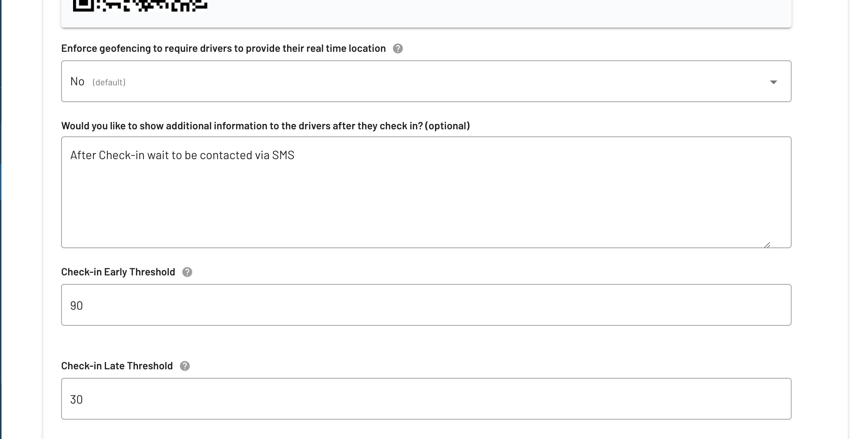Click the 'Check-in Early Threshold' label text
Image resolution: width=868 pixels, height=439 pixels.
pos(118,272)
